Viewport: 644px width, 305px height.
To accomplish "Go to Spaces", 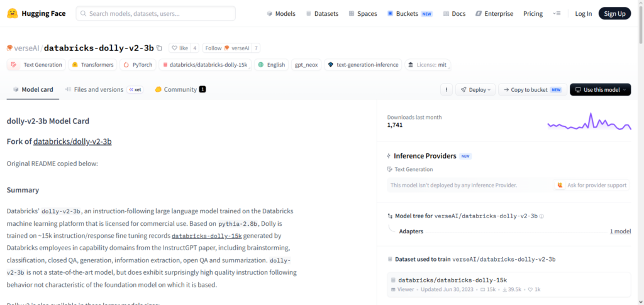I will point(363,14).
